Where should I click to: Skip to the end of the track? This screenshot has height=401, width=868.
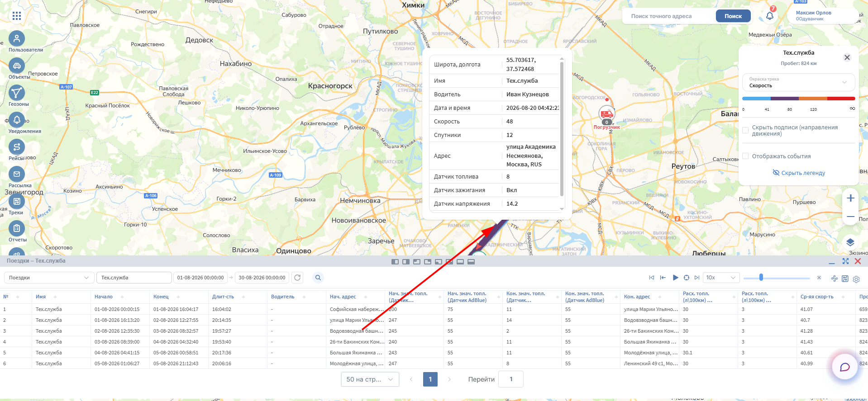point(697,278)
